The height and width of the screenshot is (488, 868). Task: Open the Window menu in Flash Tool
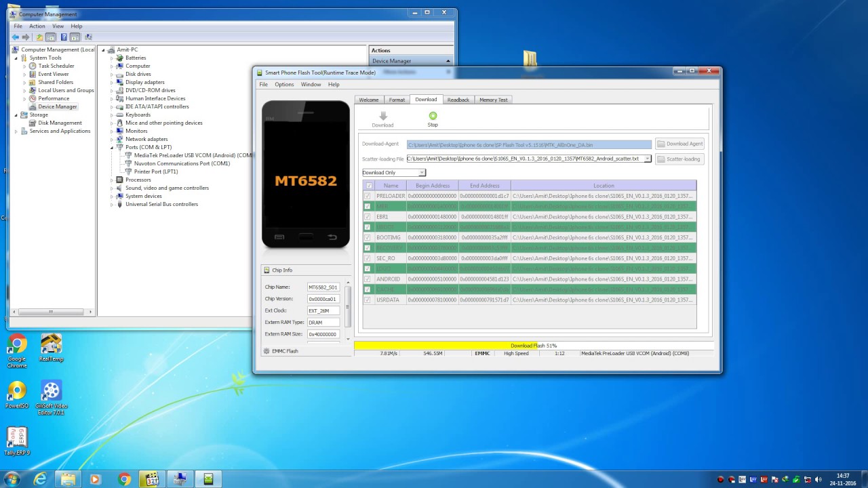(x=311, y=84)
